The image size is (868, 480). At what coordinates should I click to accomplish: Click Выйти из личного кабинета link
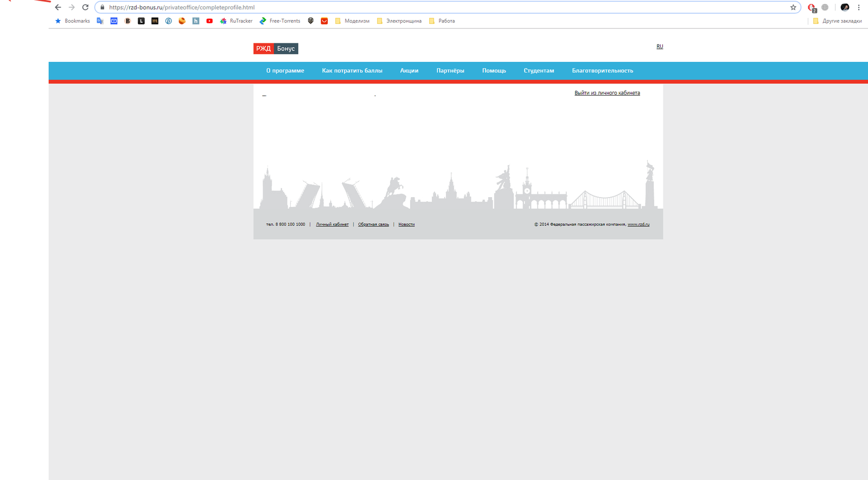[x=607, y=93]
